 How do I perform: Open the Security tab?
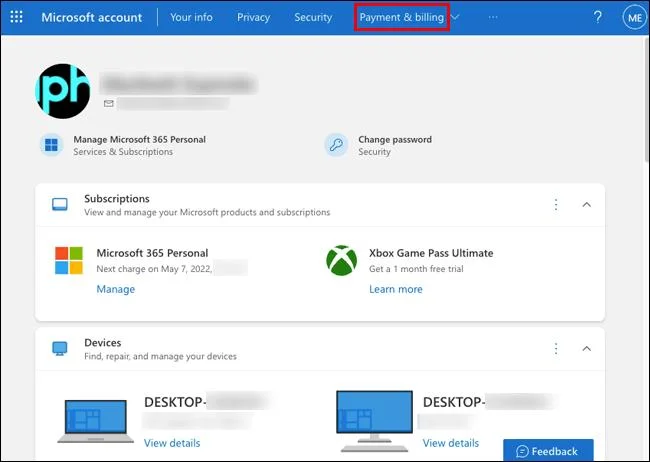(313, 17)
